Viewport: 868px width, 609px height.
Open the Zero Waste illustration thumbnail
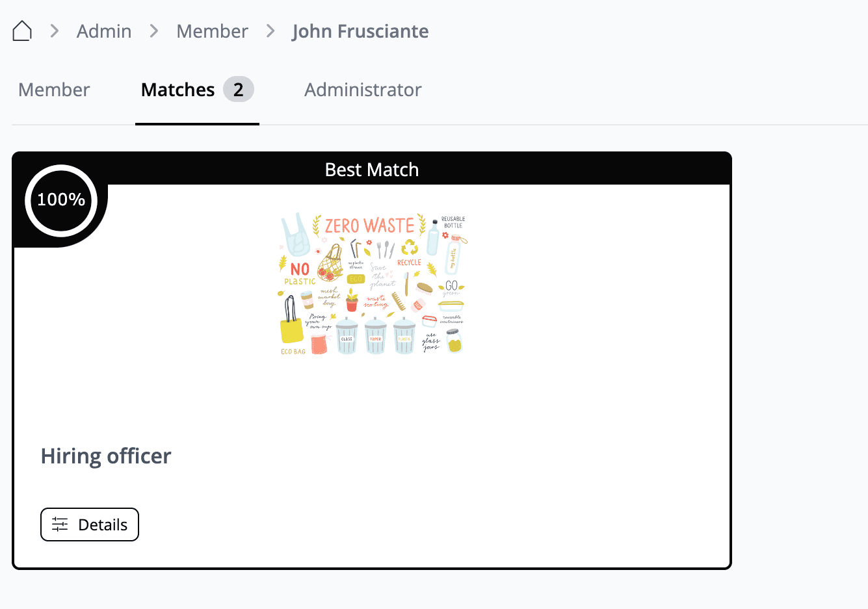[x=373, y=283]
